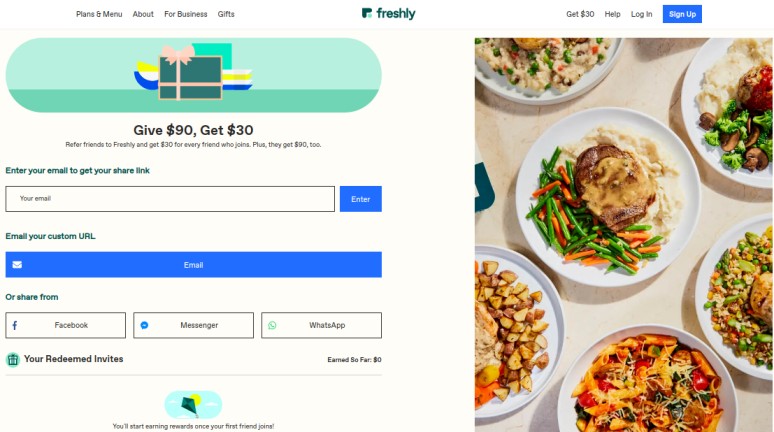Screen dimensions: 774x432
Task: Open the Plans & Menu navigation item
Action: click(99, 14)
